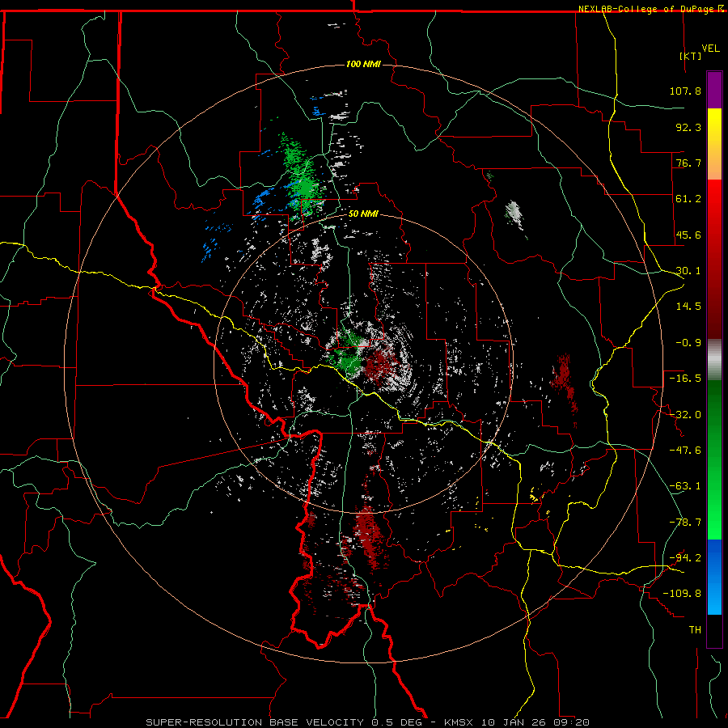Click the TH threshold legend label
The height and width of the screenshot is (728, 728).
[695, 630]
